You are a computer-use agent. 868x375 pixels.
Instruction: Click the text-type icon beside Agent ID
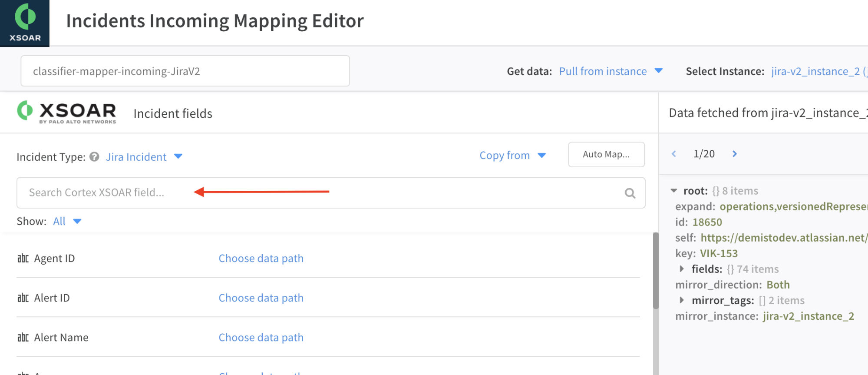(23, 259)
